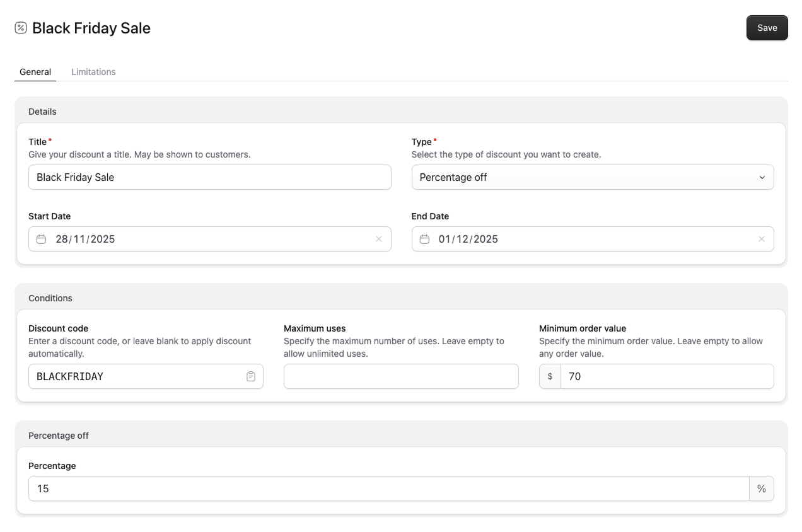Click the Percentage off section header
The height and width of the screenshot is (532, 802).
pos(59,436)
